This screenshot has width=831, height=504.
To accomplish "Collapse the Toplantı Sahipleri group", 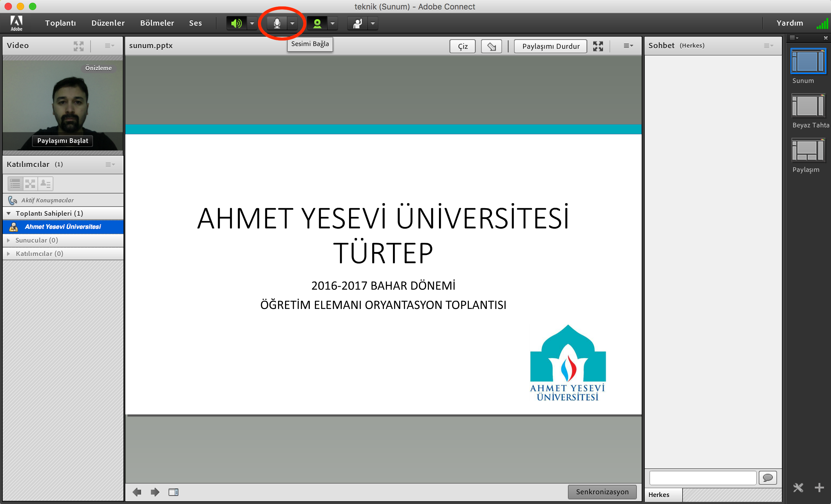I will 9,213.
